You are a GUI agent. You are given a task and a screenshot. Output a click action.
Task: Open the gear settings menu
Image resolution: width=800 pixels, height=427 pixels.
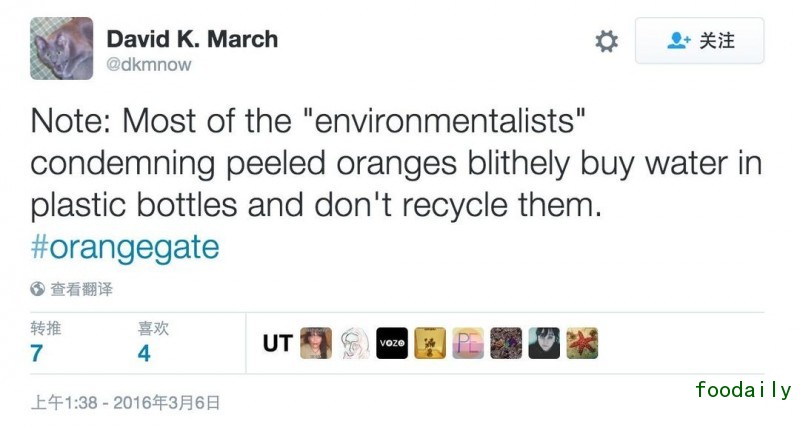(606, 41)
